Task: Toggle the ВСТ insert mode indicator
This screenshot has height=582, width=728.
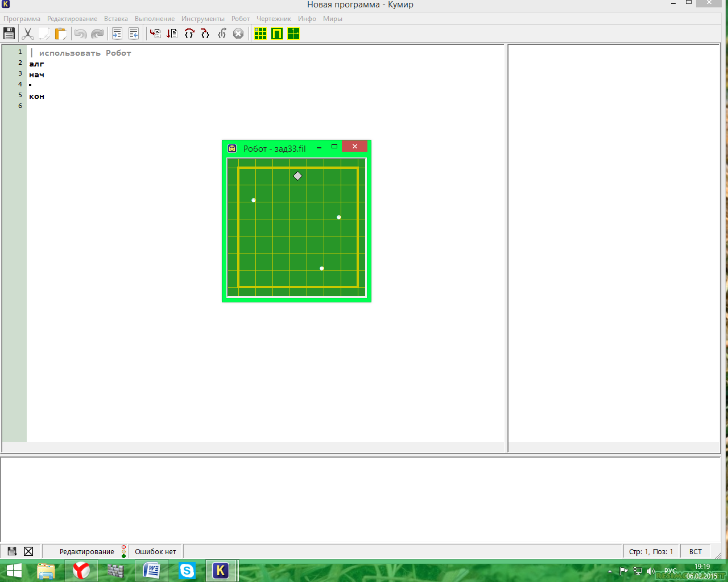Action: coord(696,551)
